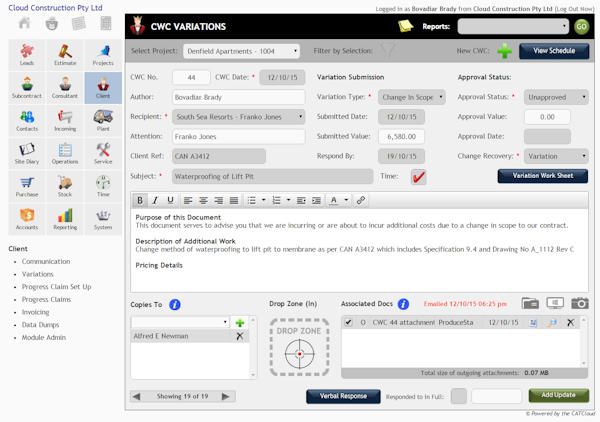Screen dimensions: 600x422
Task: Open the Subcontract module
Action: [27, 88]
